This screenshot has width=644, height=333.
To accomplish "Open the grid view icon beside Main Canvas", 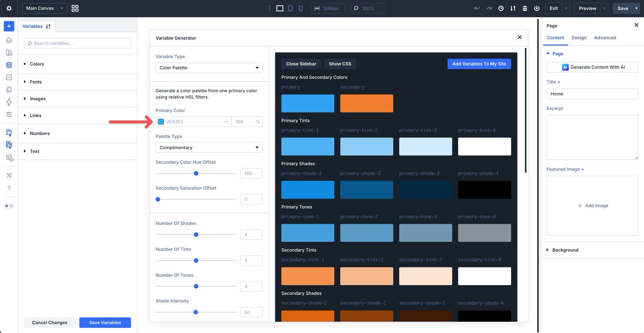I will [75, 8].
